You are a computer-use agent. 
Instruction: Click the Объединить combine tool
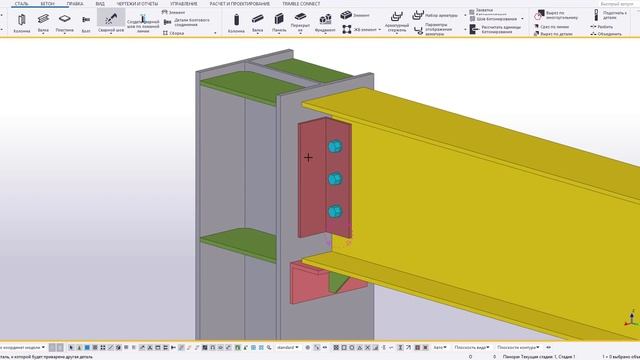[x=606, y=34]
